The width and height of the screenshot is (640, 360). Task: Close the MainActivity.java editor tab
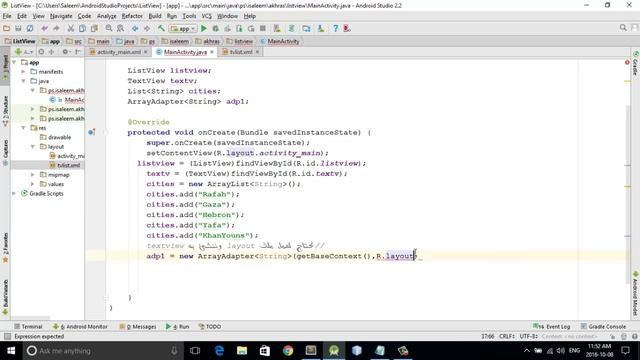pyautogui.click(x=212, y=52)
